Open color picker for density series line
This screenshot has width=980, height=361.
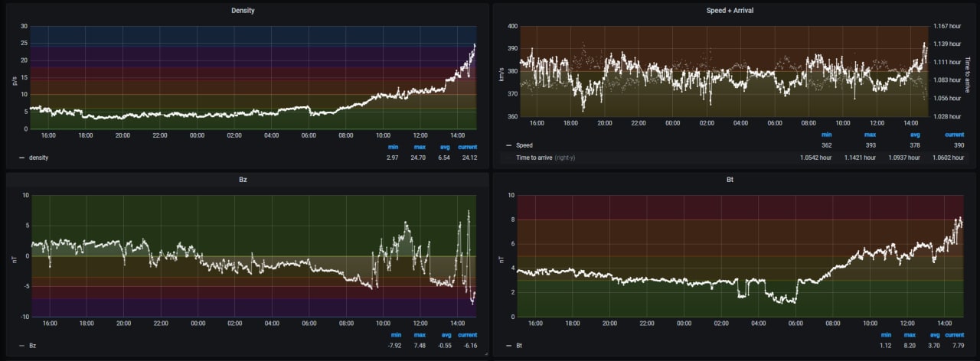pos(21,158)
